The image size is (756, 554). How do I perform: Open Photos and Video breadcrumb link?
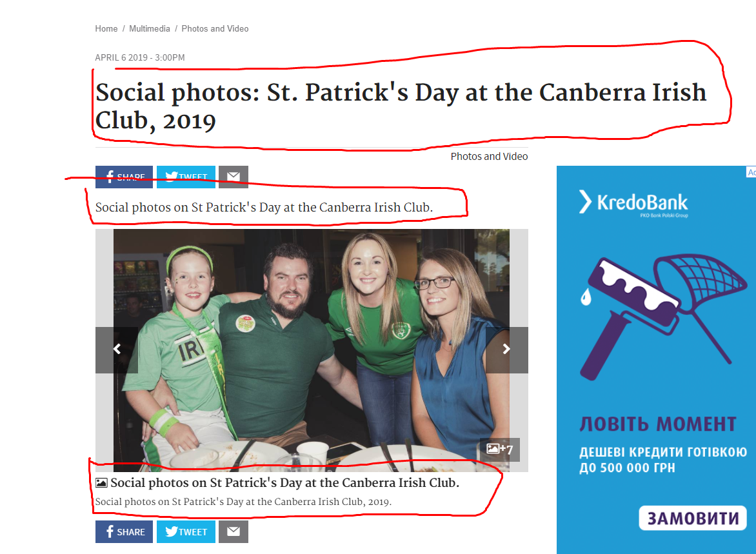(x=215, y=28)
